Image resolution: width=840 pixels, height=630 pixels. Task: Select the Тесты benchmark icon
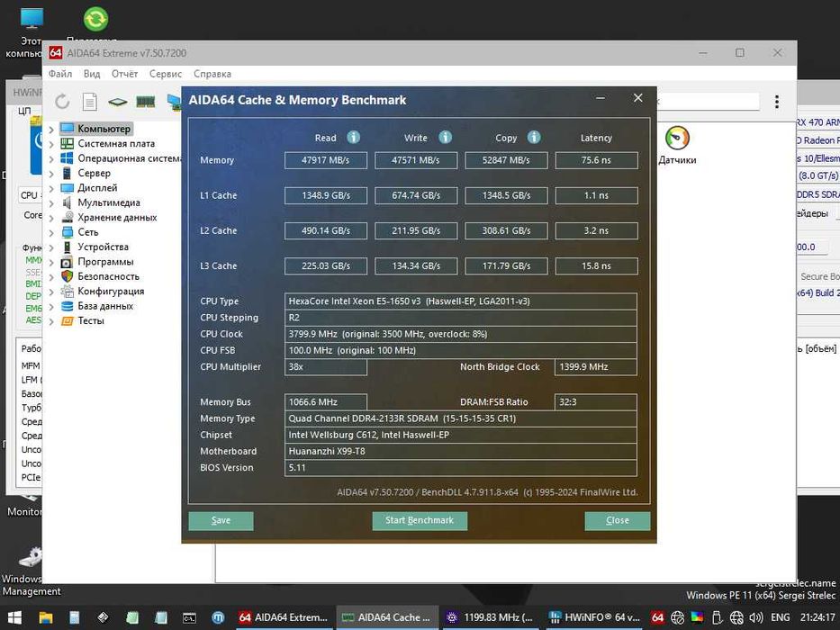[67, 321]
